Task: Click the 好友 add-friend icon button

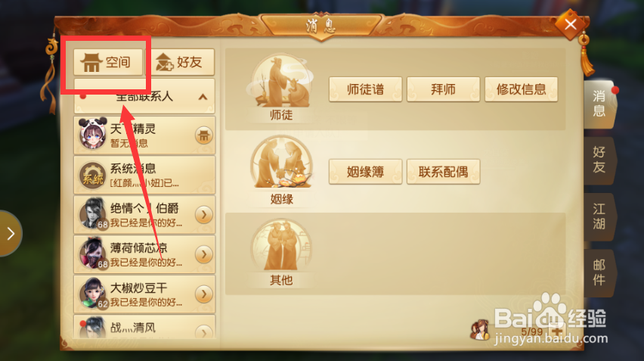Action: 182,63
